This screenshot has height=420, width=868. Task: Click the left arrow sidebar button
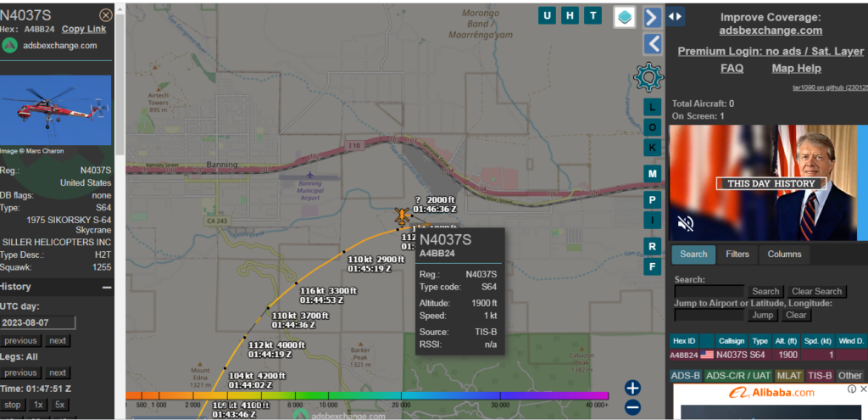coord(653,44)
